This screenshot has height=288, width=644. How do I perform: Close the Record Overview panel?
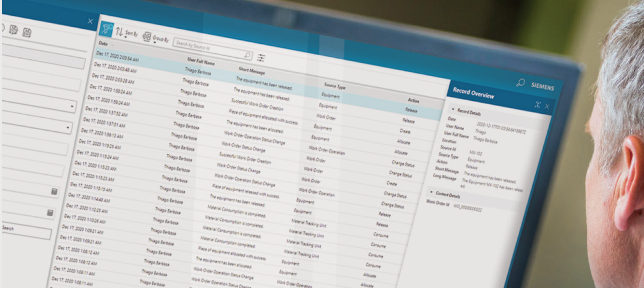click(547, 106)
